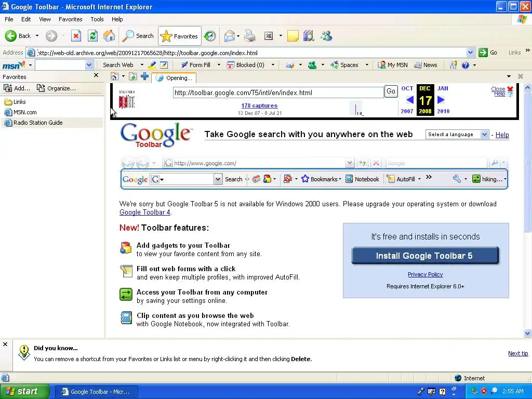Open the View menu
Screen dimensions: 532x399
tap(45, 19)
